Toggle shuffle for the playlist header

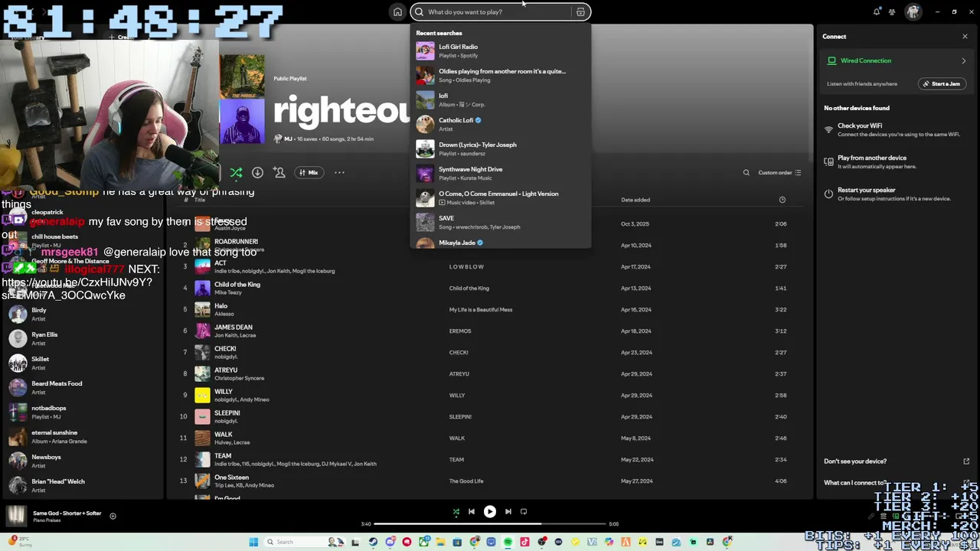coord(236,172)
